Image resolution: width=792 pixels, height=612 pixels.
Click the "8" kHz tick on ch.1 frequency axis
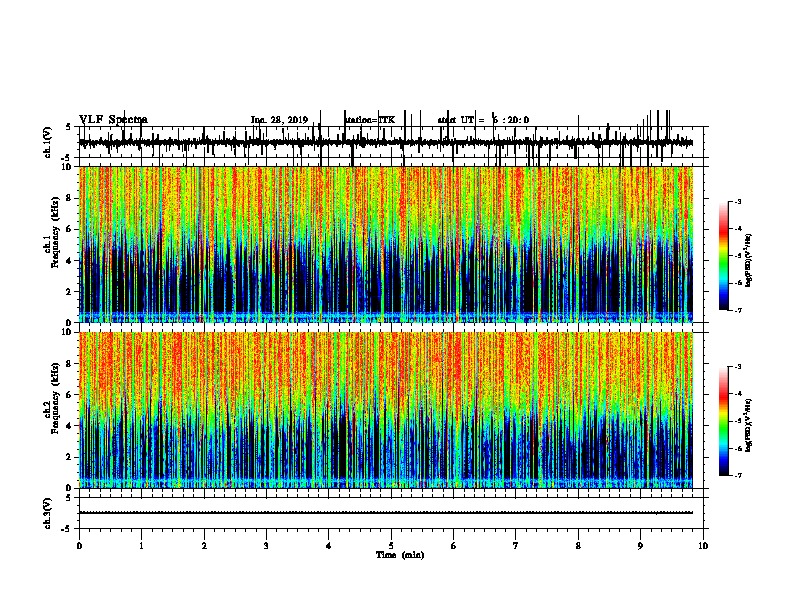[70, 198]
